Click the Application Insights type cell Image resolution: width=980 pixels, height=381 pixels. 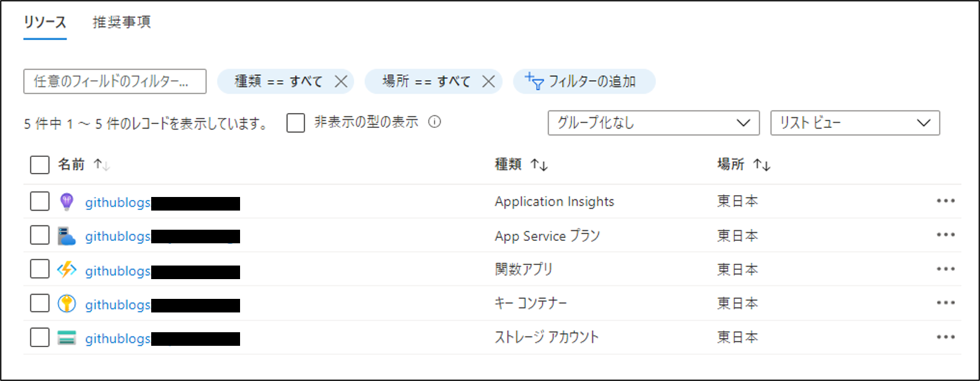point(554,202)
